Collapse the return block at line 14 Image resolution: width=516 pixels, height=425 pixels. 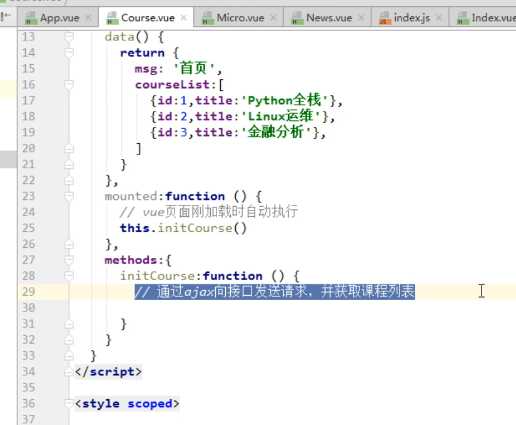click(69, 52)
